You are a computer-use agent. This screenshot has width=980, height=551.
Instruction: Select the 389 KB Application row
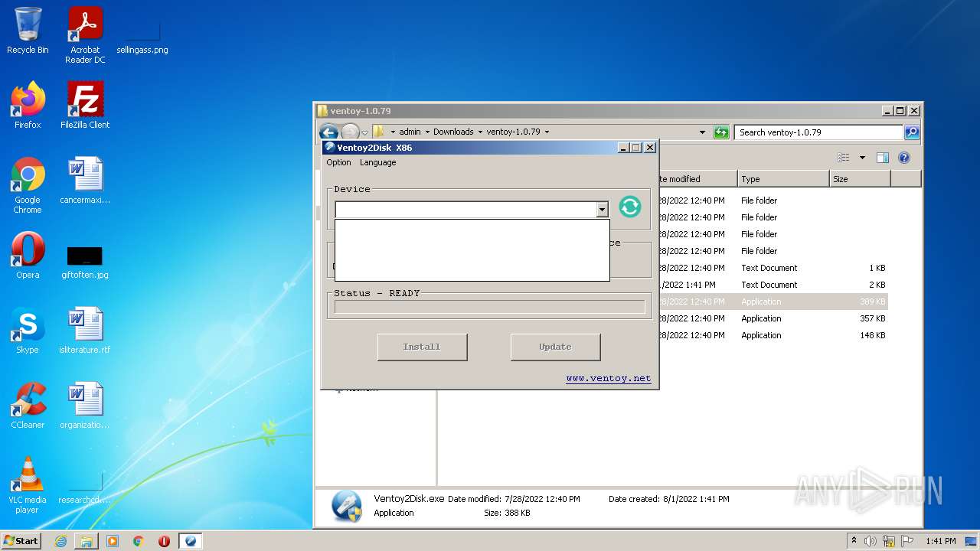pyautogui.click(x=772, y=302)
